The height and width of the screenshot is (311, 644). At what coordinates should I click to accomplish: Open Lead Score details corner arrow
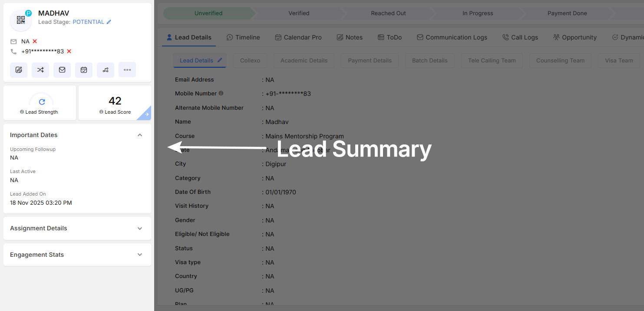(x=147, y=115)
